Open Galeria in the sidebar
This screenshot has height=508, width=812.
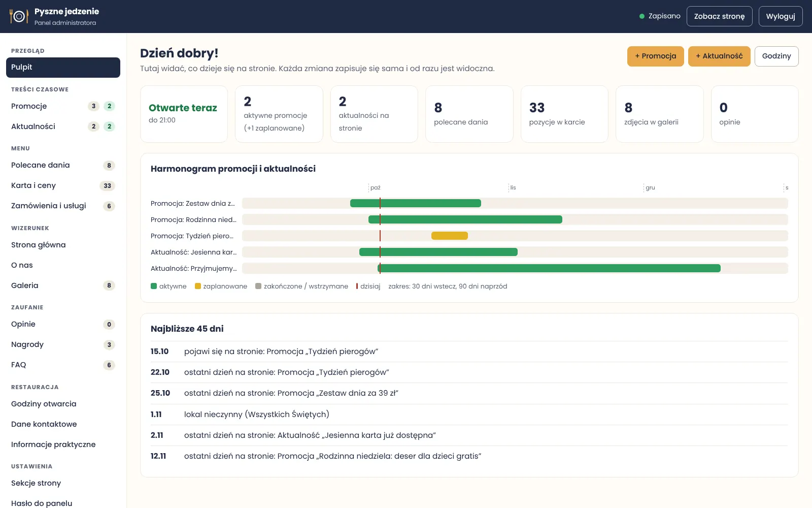click(63, 285)
